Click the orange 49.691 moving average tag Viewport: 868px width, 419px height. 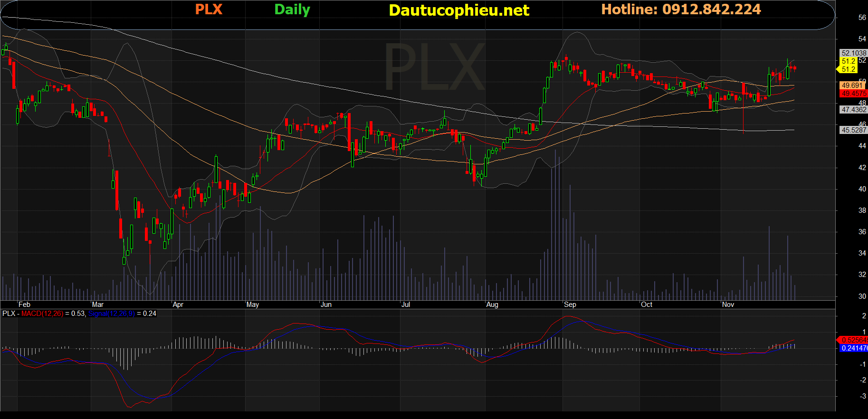(x=852, y=86)
